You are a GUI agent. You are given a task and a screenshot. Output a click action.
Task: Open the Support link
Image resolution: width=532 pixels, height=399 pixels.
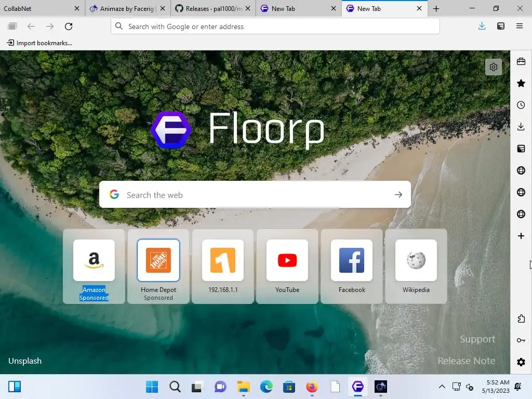click(x=477, y=339)
